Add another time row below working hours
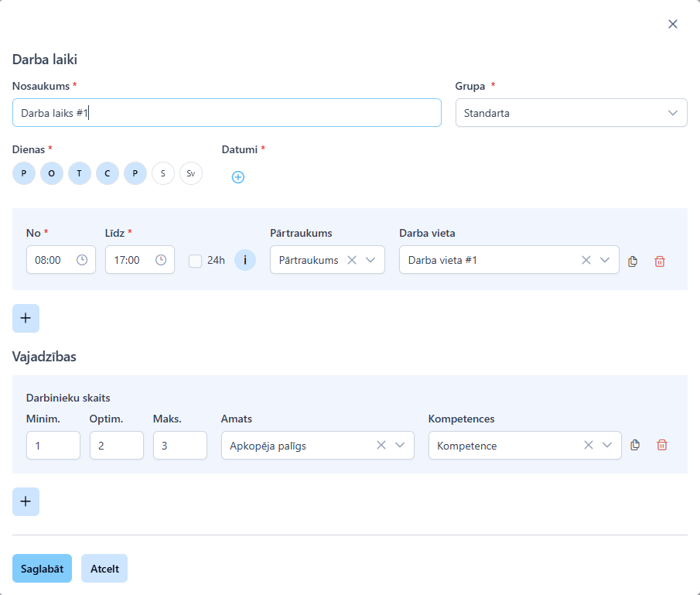The image size is (700, 595). point(26,318)
